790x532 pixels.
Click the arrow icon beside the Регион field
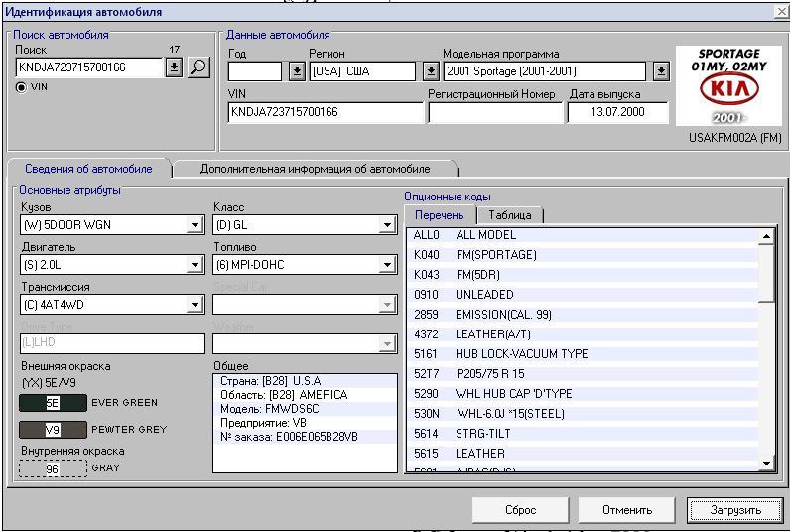tap(430, 71)
